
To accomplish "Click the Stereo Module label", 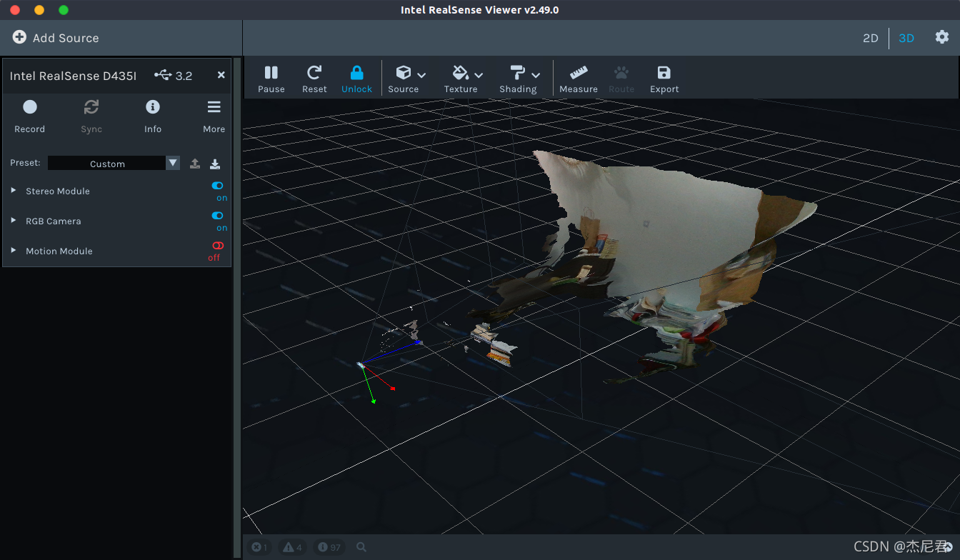I will pos(58,191).
